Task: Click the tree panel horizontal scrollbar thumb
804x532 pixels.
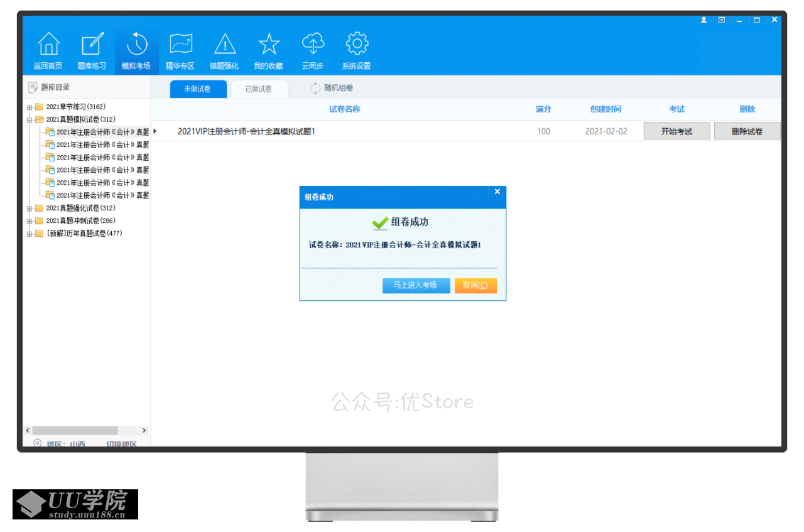Action: click(x=75, y=430)
